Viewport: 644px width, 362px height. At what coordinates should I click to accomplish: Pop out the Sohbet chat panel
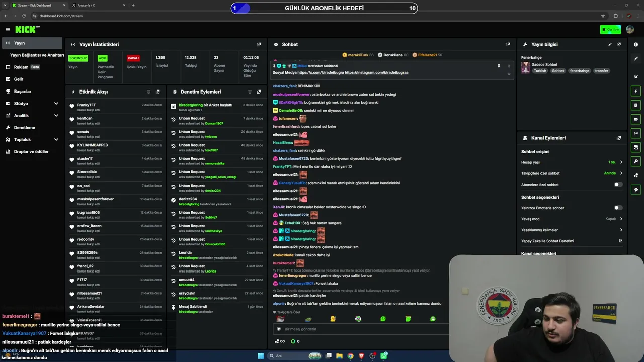(508, 44)
